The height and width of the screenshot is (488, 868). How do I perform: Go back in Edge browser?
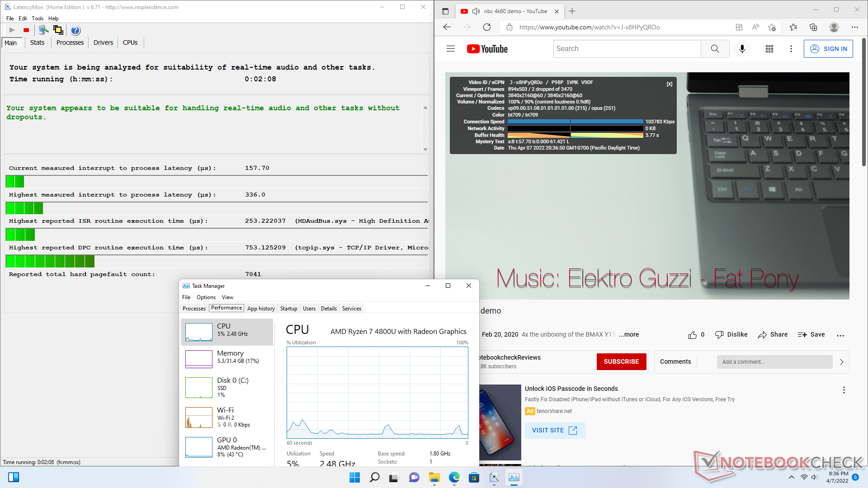coord(447,27)
